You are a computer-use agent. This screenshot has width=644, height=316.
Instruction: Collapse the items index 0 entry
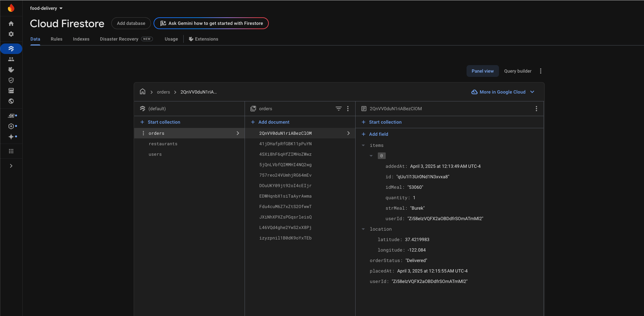pyautogui.click(x=371, y=156)
